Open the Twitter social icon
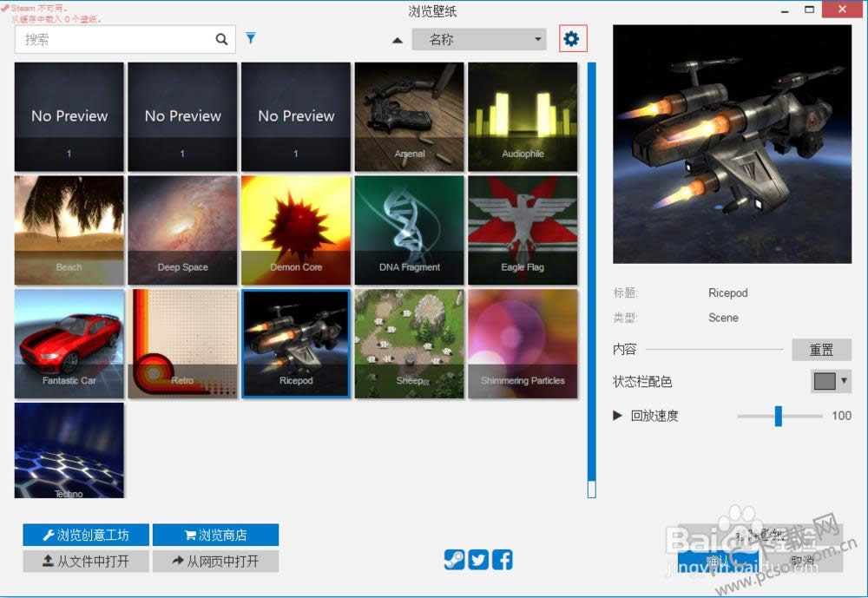Viewport: 868px width, 598px height. pyautogui.click(x=478, y=560)
